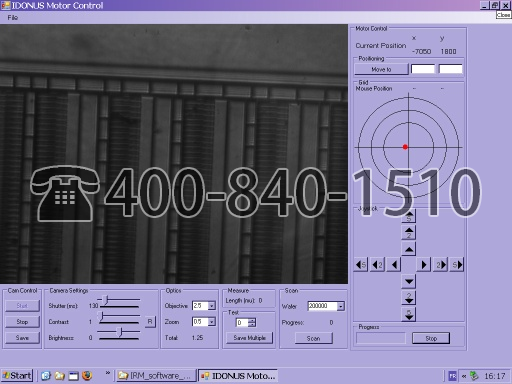This screenshot has width=512, height=384.
Task: Click joystick right arrow single step
Action: tap(423, 265)
